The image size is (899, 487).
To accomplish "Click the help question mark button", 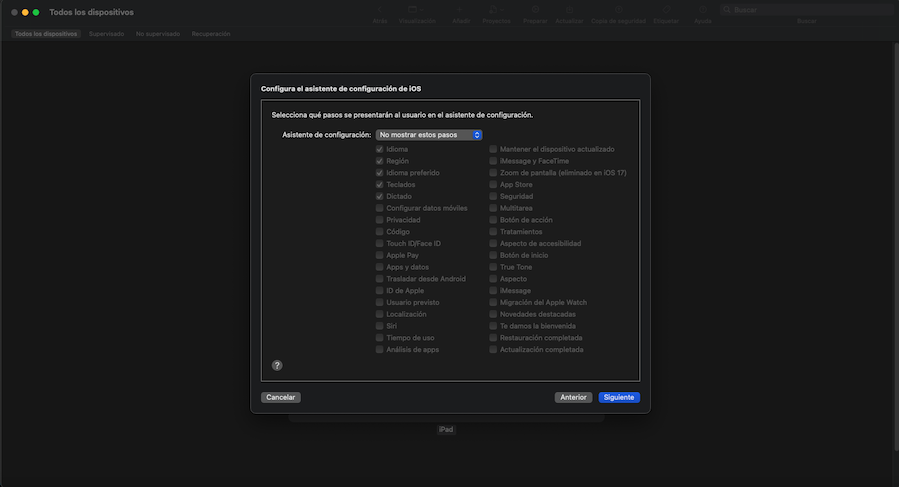I will [277, 366].
